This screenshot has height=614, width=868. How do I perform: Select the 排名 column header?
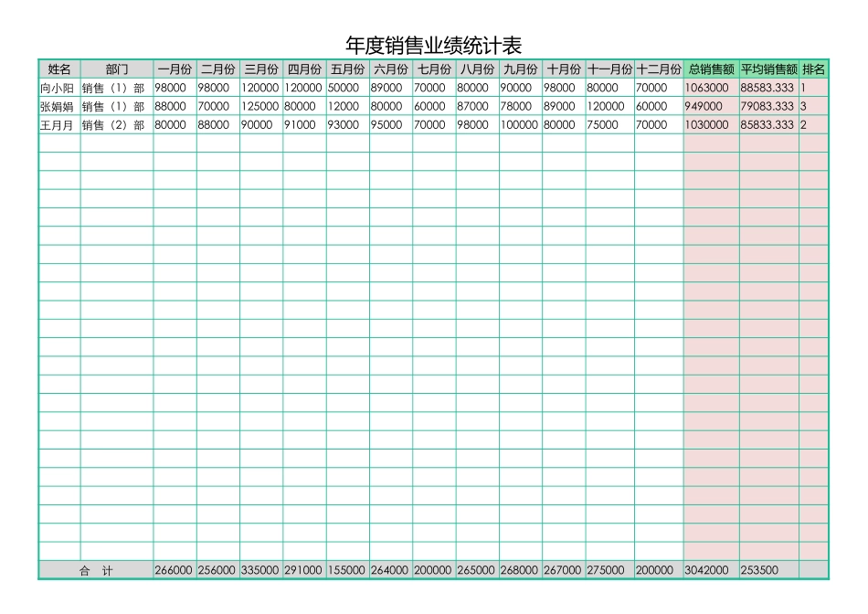point(814,69)
